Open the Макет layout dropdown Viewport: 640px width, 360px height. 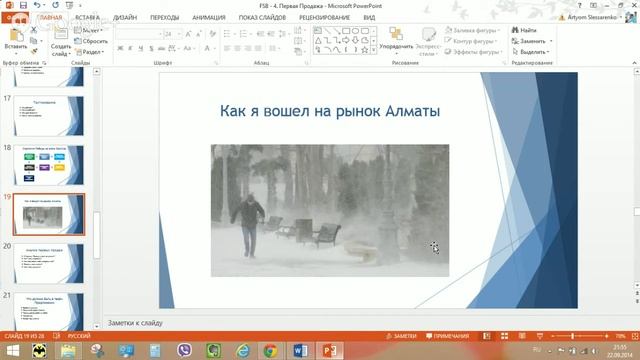tap(88, 30)
